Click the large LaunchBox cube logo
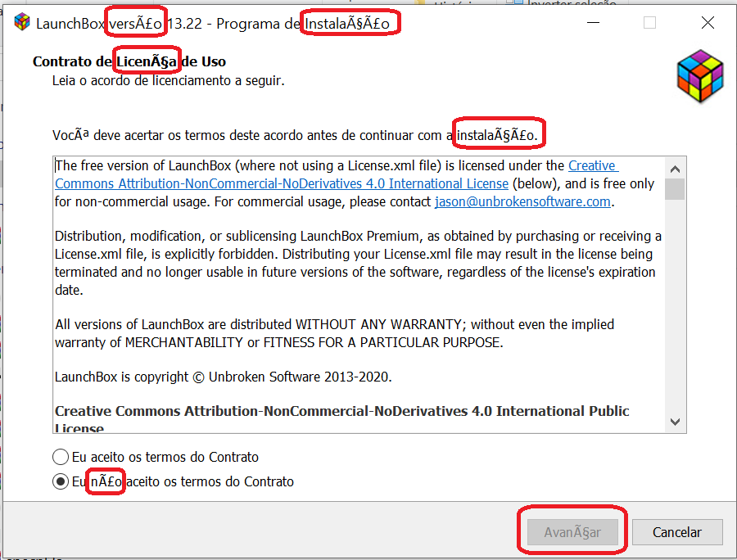737x560 pixels. 700,76
